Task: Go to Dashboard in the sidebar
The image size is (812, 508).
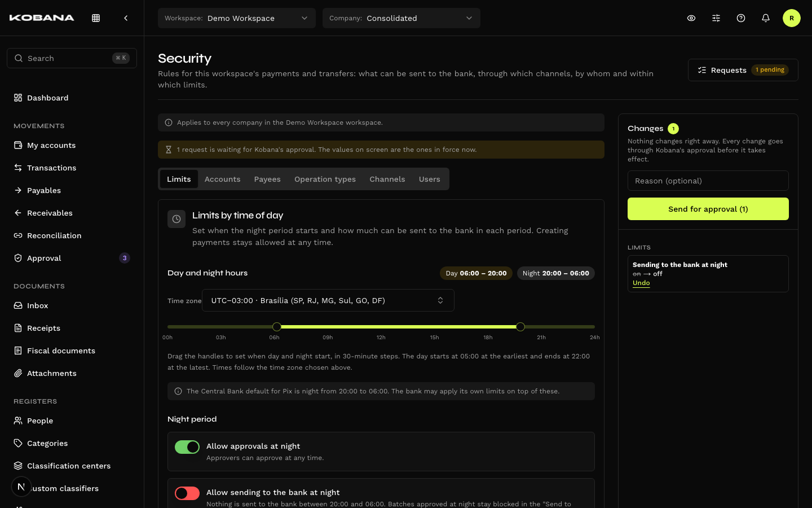Action: (72, 98)
